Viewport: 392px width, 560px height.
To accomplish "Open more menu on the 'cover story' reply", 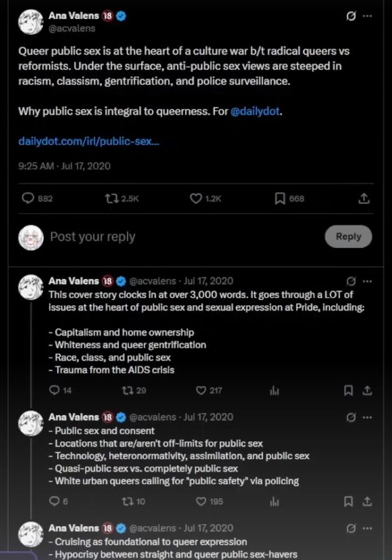I will pos(367,281).
